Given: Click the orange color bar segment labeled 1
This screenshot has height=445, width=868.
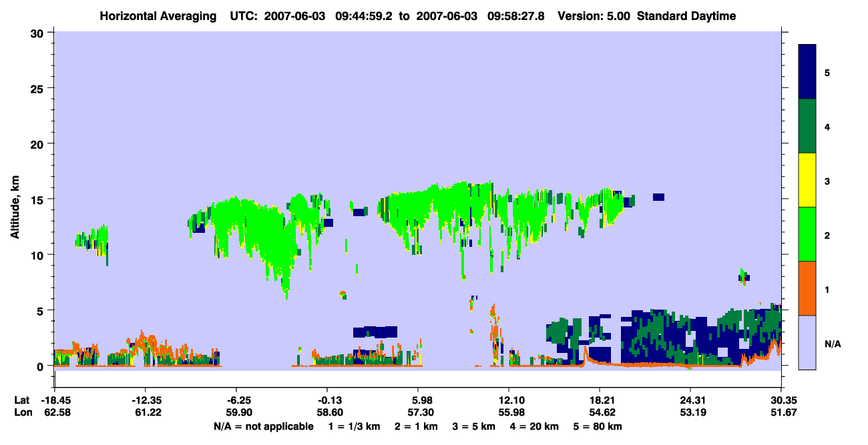Looking at the screenshot, I should [807, 288].
